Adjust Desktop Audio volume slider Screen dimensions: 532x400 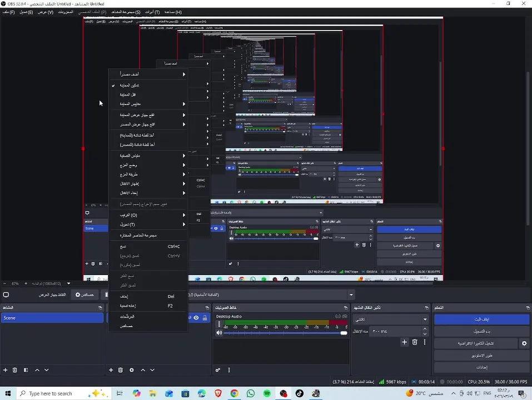(x=286, y=333)
